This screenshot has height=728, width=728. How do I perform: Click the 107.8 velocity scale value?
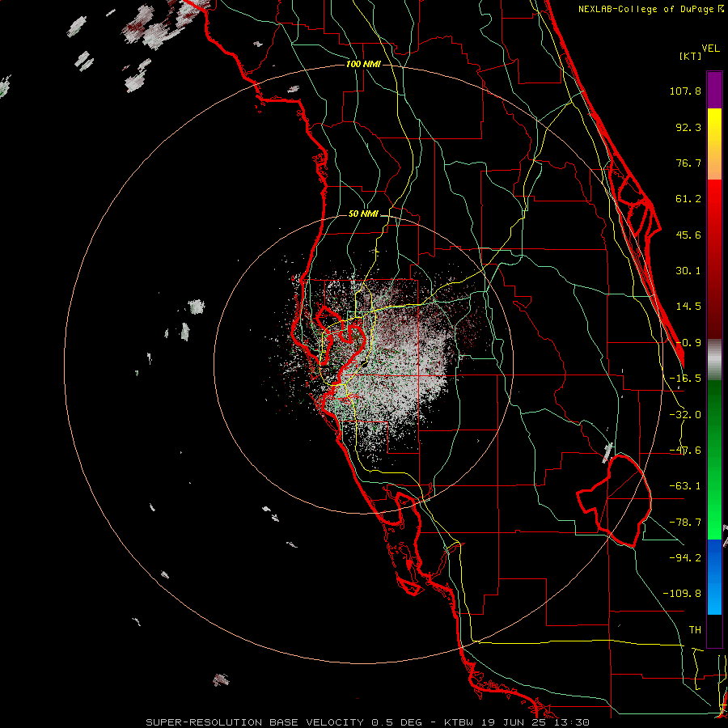point(685,91)
